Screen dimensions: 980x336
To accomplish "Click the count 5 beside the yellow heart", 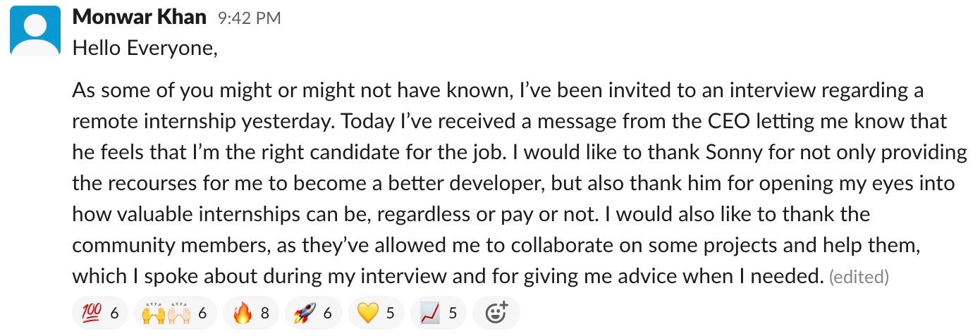I will pos(390,313).
